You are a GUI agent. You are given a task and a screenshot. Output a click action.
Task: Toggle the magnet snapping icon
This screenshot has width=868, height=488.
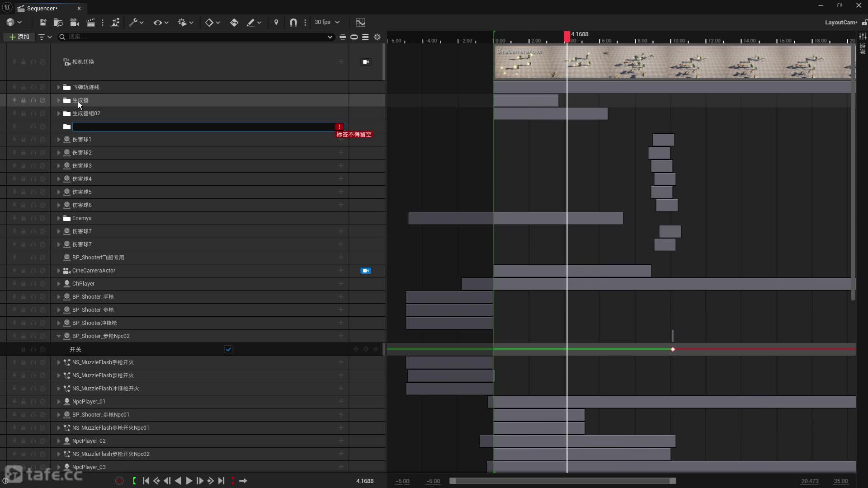coord(293,22)
